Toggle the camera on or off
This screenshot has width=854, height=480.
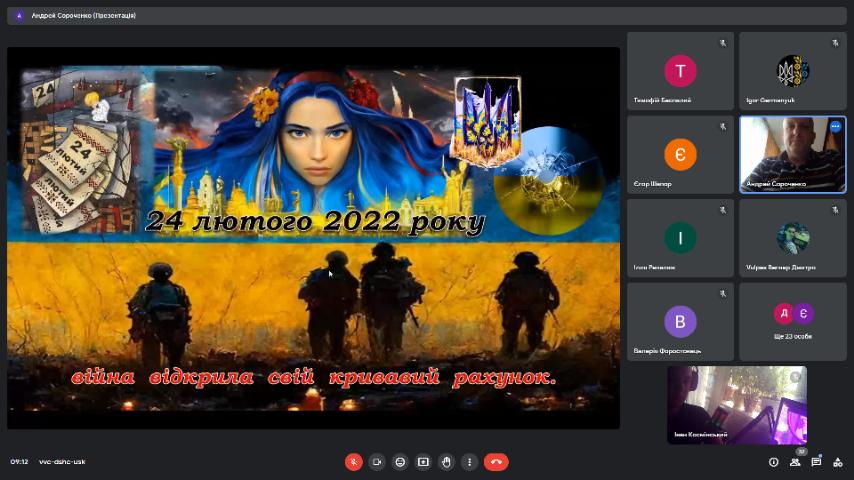pos(377,462)
